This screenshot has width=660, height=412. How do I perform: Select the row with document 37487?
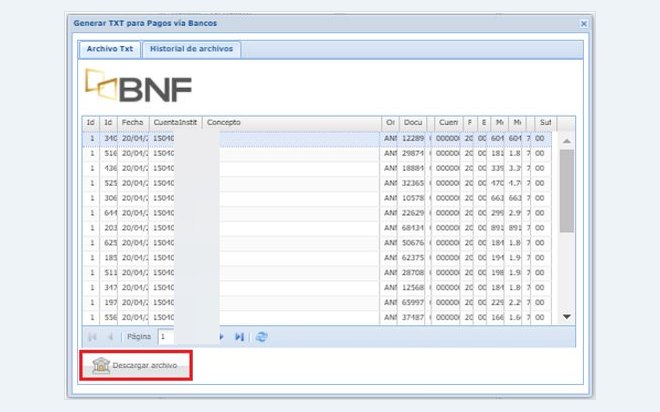(x=317, y=317)
